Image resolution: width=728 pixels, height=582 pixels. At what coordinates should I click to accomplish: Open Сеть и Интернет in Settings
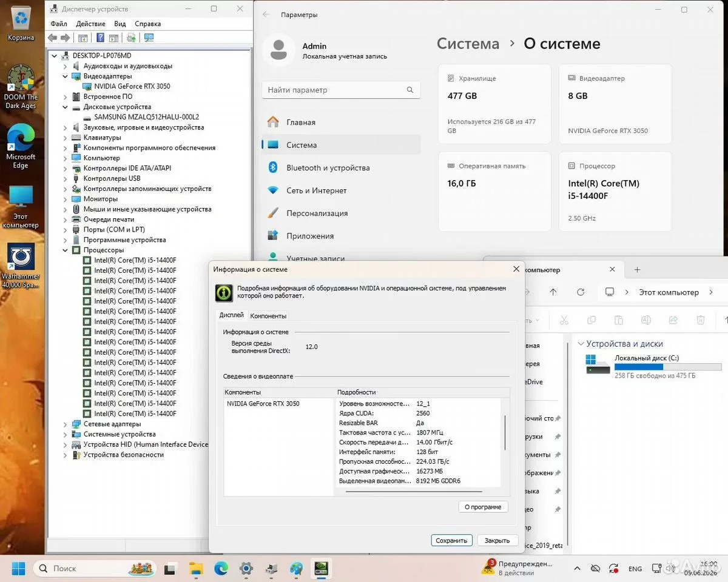341,190
